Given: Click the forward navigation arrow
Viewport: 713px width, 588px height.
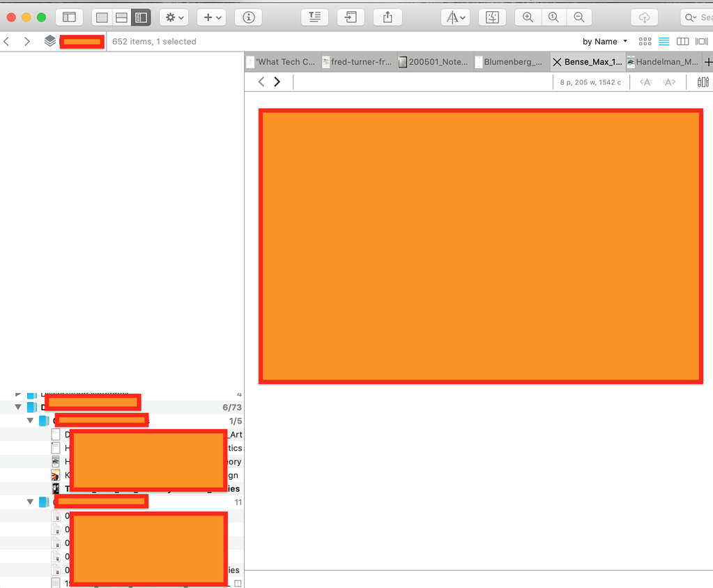Looking at the screenshot, I should [x=277, y=82].
